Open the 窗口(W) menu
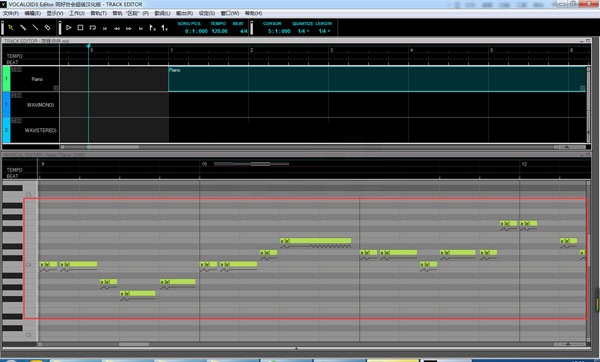Image resolution: width=600 pixels, height=362 pixels. click(230, 13)
